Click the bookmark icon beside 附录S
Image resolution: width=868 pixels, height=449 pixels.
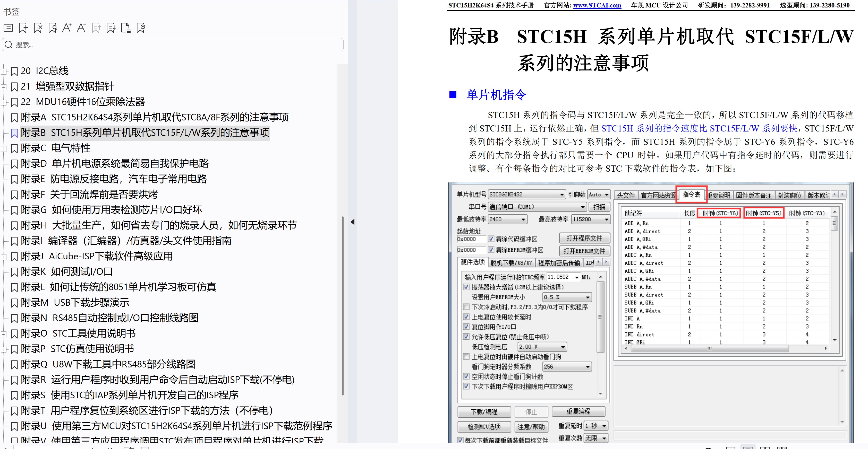14,395
